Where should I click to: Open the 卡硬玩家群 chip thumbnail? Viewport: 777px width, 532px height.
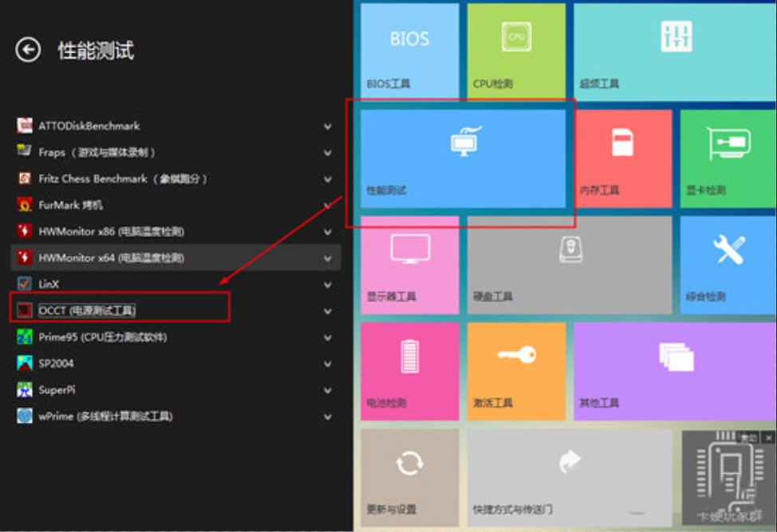coord(728,478)
